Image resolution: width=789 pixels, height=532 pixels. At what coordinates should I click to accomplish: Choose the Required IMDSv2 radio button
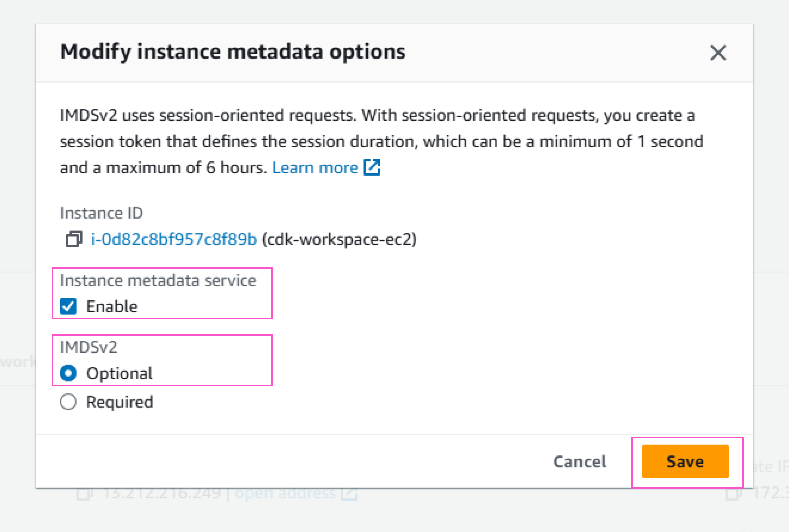(x=68, y=402)
